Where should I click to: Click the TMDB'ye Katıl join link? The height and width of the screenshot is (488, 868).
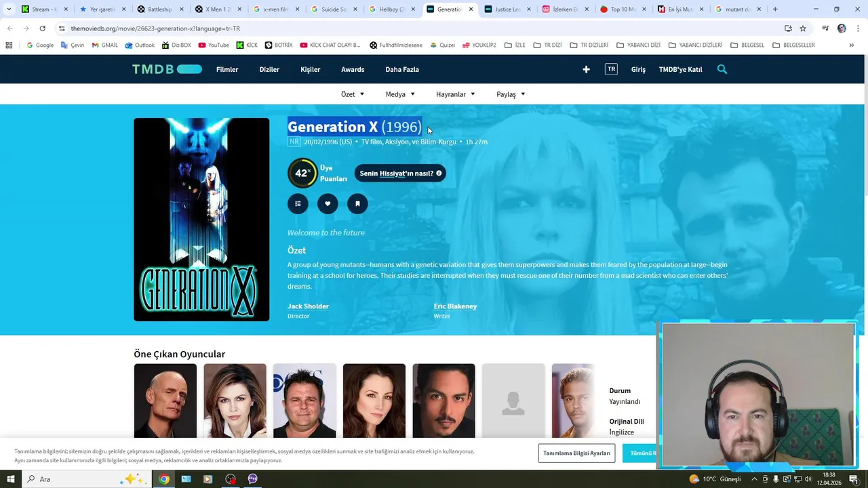click(x=680, y=69)
